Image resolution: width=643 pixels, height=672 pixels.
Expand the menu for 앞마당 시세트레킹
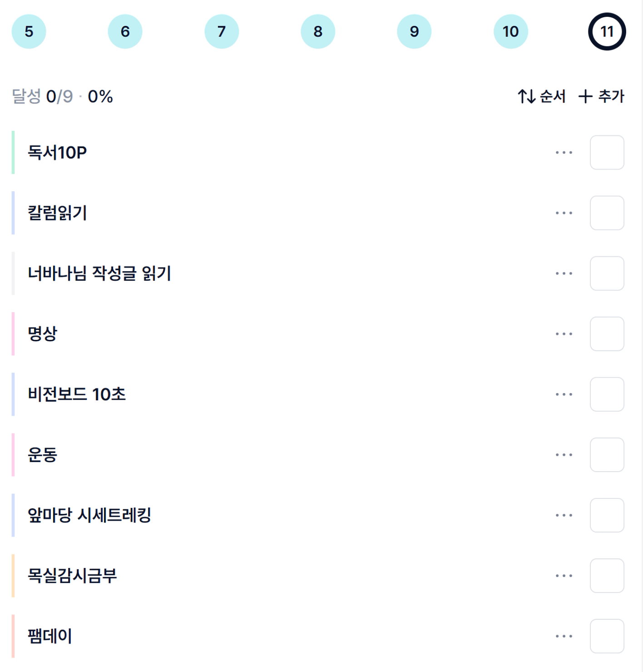point(564,515)
